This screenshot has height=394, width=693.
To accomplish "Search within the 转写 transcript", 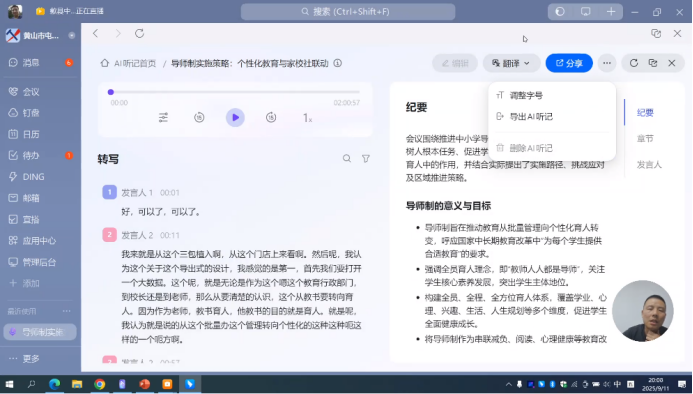I will pyautogui.click(x=347, y=158).
